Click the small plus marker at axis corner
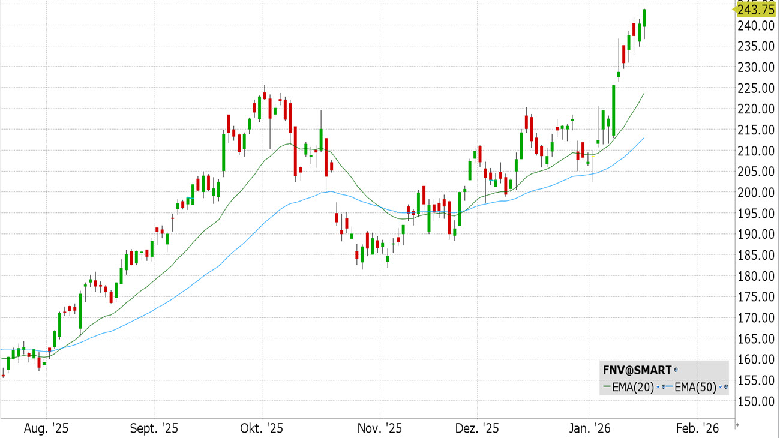This screenshot has height=438, width=780. pyautogui.click(x=737, y=425)
